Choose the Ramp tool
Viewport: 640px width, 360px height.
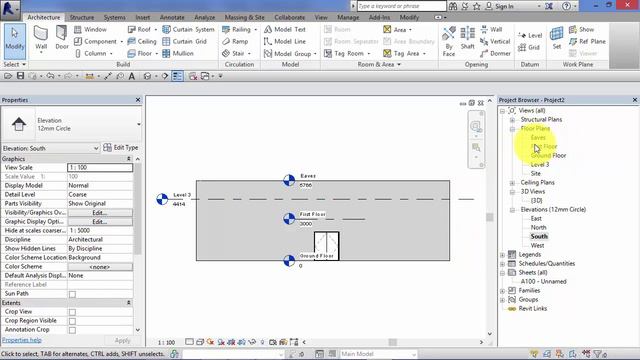click(x=235, y=41)
